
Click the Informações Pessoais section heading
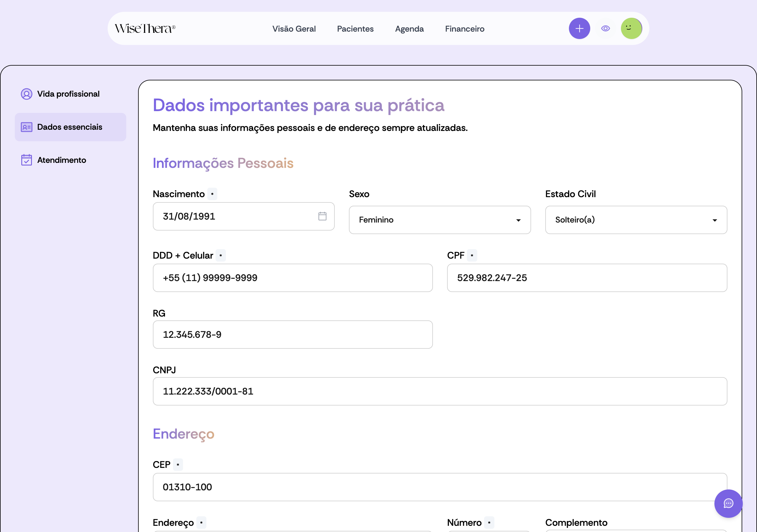[223, 163]
